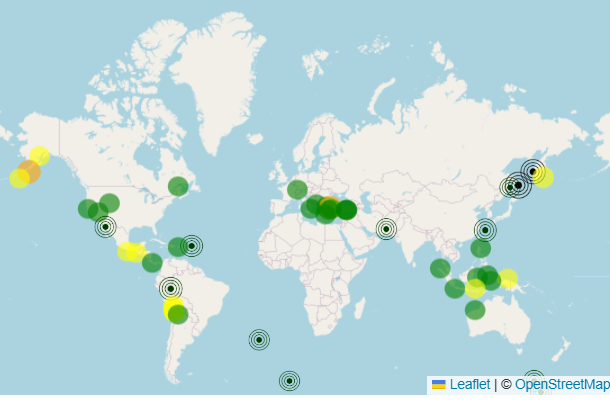Click green circle over eastern Canada
610x405 pixels.
(x=178, y=186)
